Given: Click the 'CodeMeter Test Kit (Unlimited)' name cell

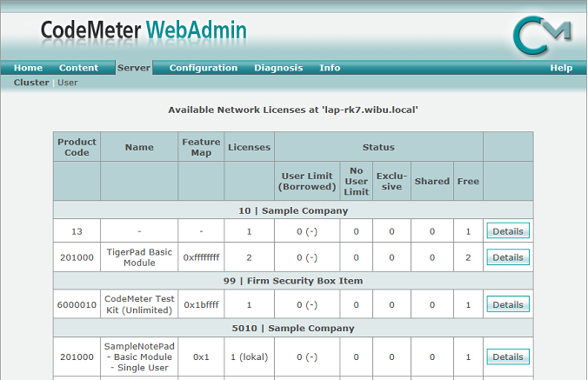Looking at the screenshot, I should tap(139, 304).
